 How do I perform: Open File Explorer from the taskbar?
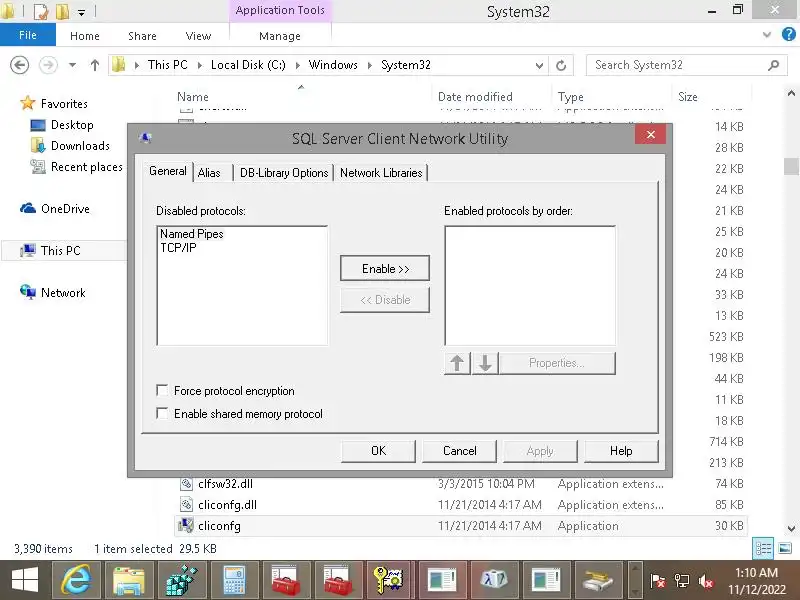[x=129, y=581]
